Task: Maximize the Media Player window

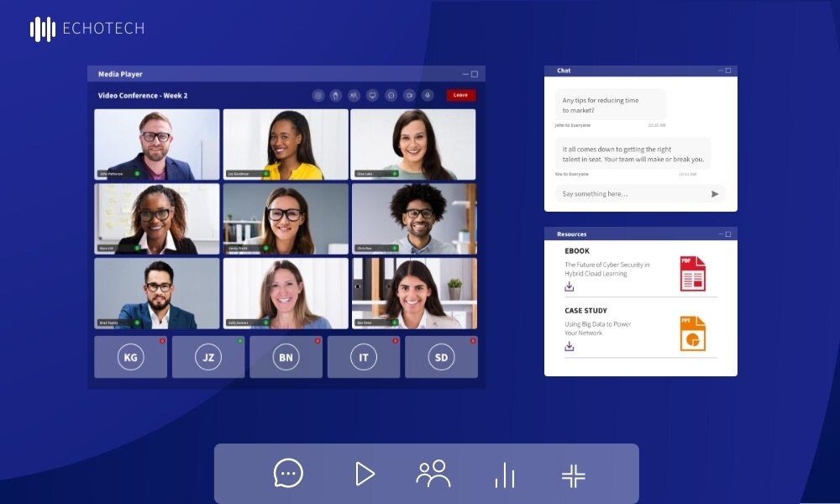Action: pos(474,74)
